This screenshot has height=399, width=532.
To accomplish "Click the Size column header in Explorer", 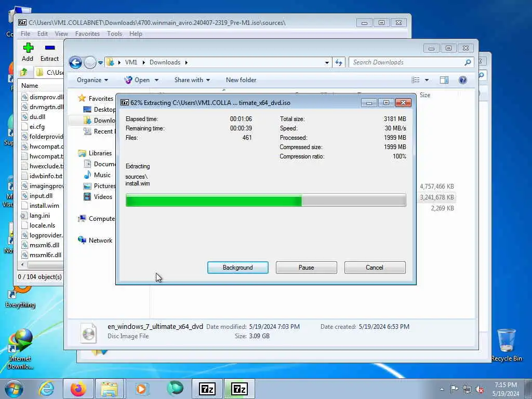I will 425,95.
